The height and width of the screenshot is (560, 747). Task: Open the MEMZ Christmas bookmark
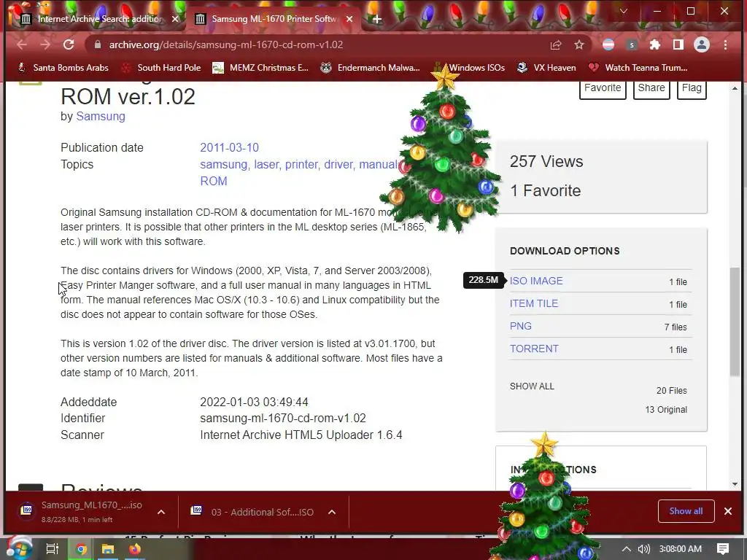pos(260,68)
